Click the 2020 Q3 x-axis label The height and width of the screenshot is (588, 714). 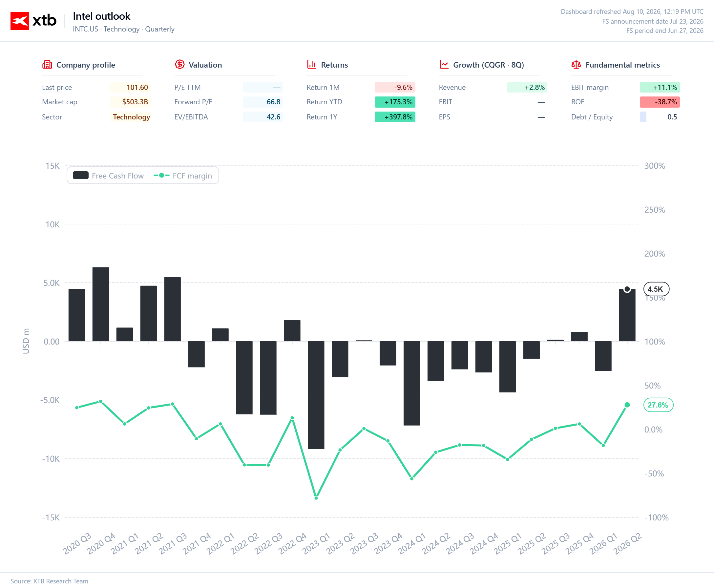coord(77,543)
